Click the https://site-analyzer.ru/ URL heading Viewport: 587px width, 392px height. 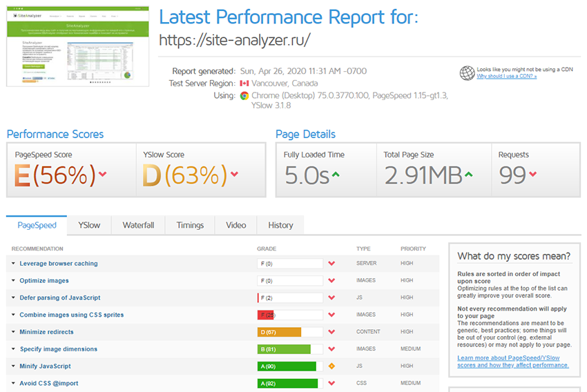235,39
